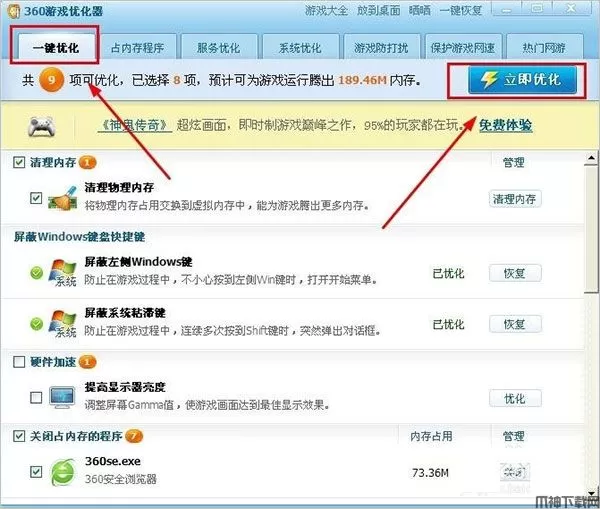Click green check status for 屏蔽左侧Windows键
Image resolution: width=600 pixels, height=509 pixels.
pos(36,273)
